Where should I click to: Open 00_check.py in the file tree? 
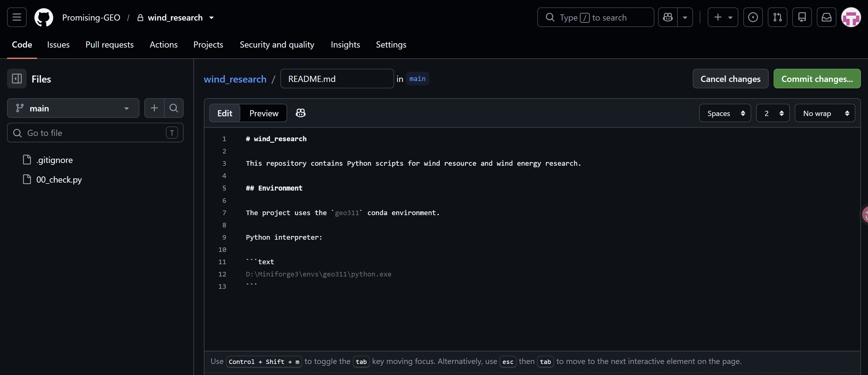coord(59,180)
